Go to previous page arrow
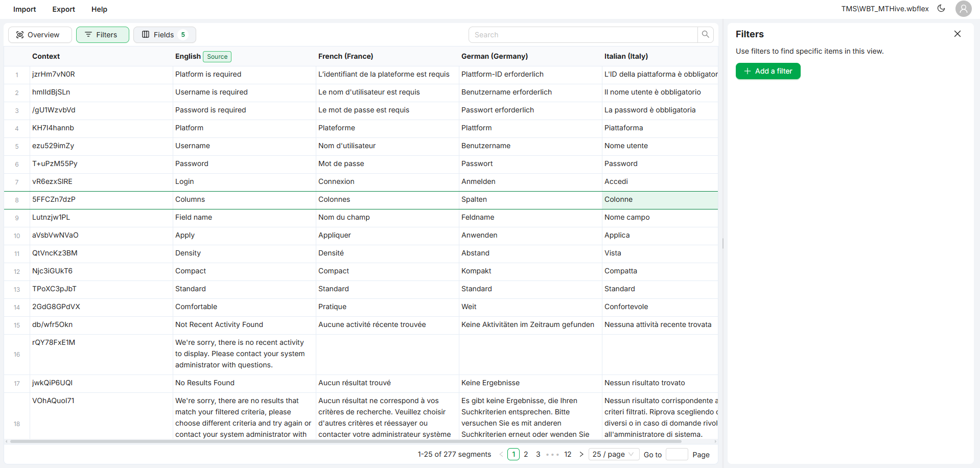The width and height of the screenshot is (980, 468). (x=501, y=454)
